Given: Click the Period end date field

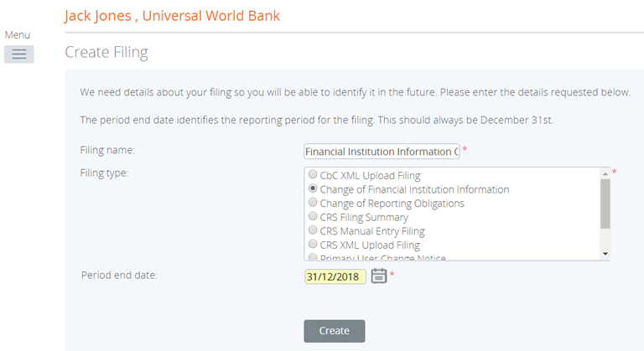Looking at the screenshot, I should pos(335,276).
